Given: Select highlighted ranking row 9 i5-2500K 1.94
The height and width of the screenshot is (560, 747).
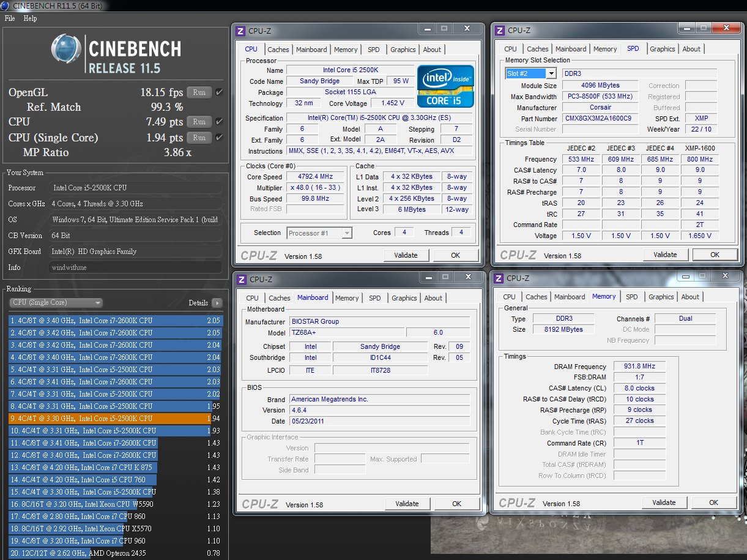Looking at the screenshot, I should (115, 419).
